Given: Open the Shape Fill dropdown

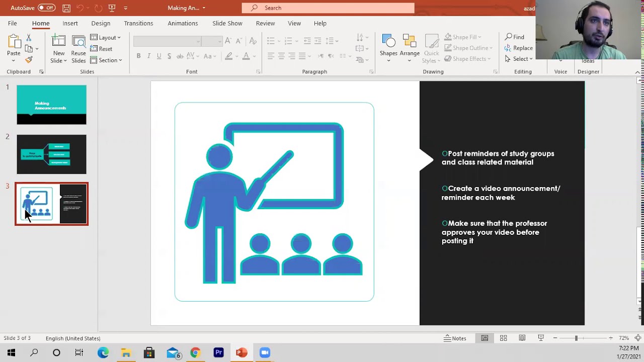Looking at the screenshot, I should coord(463,37).
